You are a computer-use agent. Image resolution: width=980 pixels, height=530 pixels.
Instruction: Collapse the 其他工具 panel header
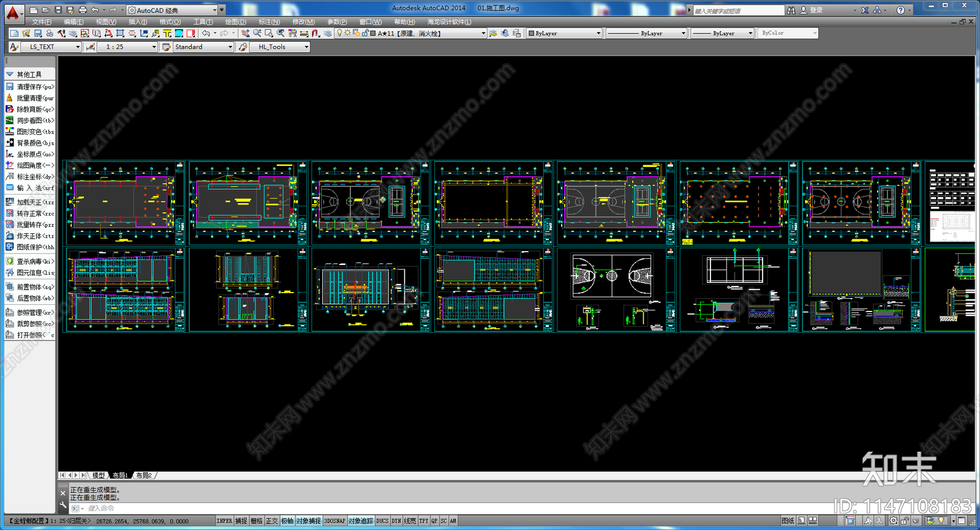pyautogui.click(x=30, y=74)
